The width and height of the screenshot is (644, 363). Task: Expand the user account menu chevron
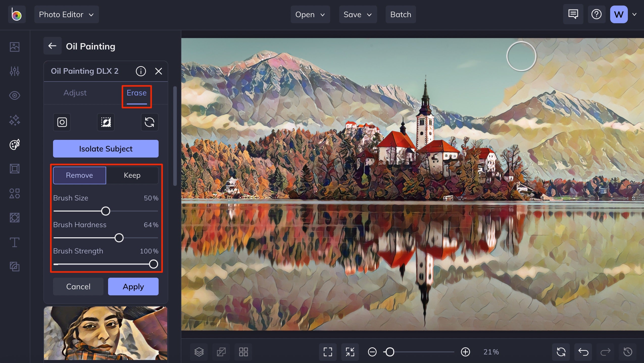634,14
